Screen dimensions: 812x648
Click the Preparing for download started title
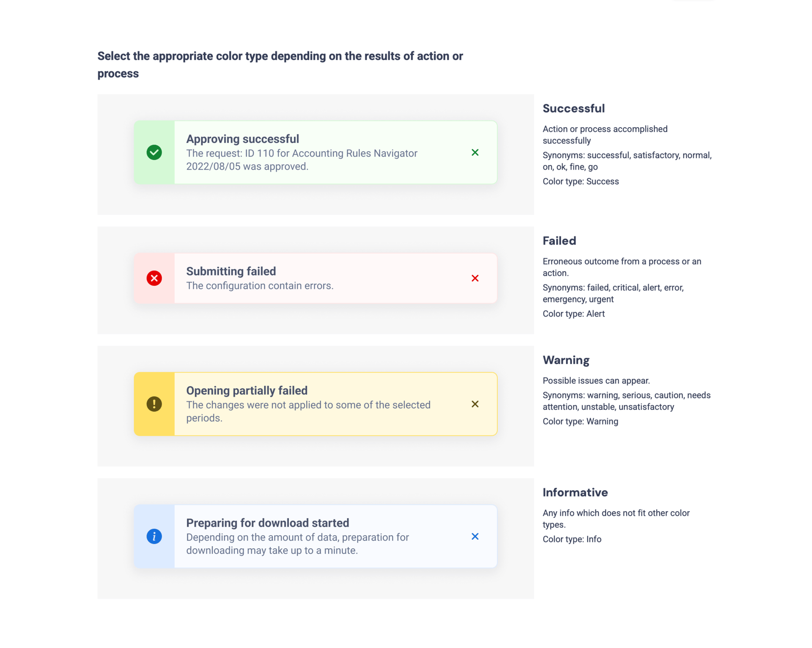[267, 523]
